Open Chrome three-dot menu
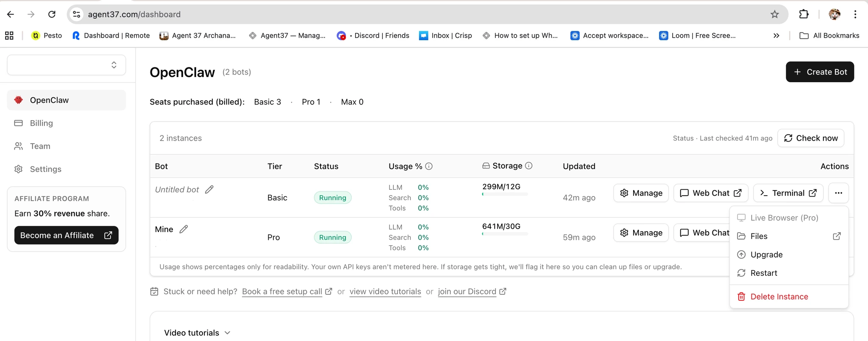This screenshot has width=868, height=341. tap(855, 14)
